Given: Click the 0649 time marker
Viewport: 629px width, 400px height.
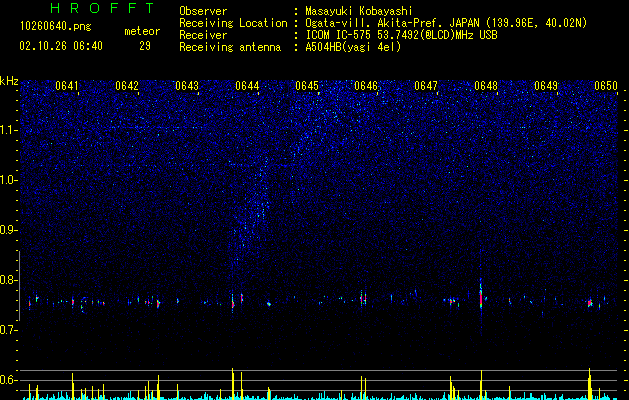Looking at the screenshot, I should (546, 86).
